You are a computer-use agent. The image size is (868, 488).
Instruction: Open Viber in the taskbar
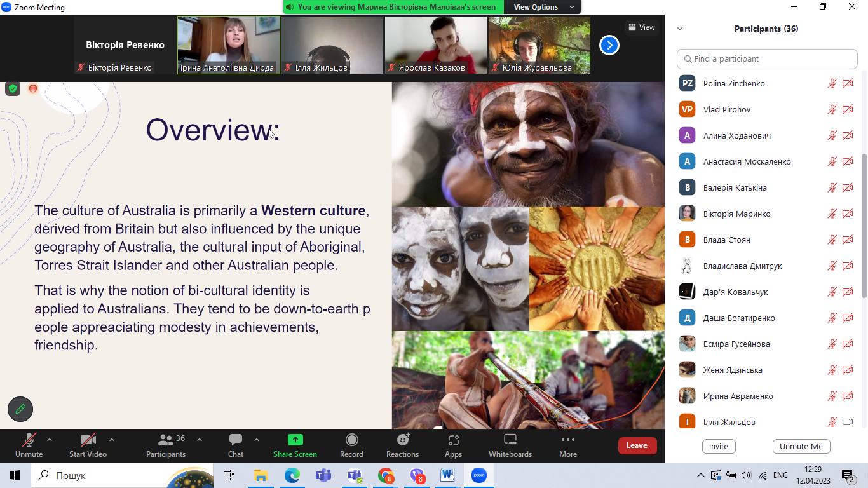click(417, 475)
